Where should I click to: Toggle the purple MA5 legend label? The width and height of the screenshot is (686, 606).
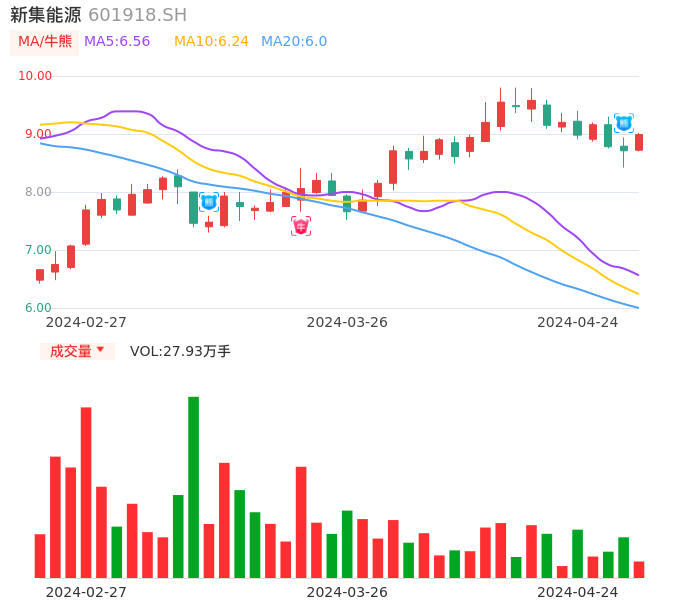click(x=117, y=42)
